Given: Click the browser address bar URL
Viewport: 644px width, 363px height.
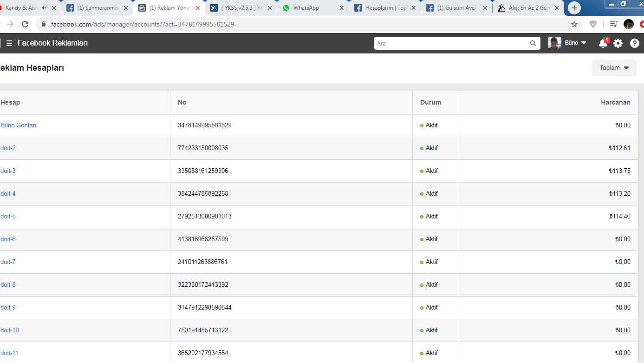Looking at the screenshot, I should pyautogui.click(x=143, y=24).
